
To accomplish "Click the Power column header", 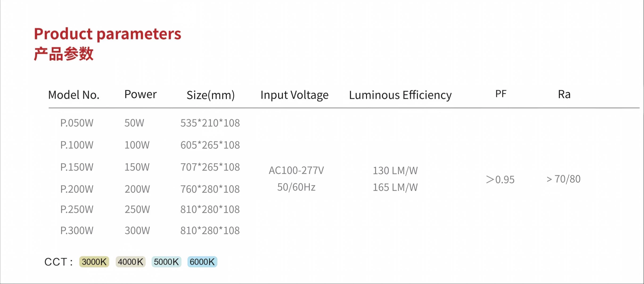I will click(140, 94).
